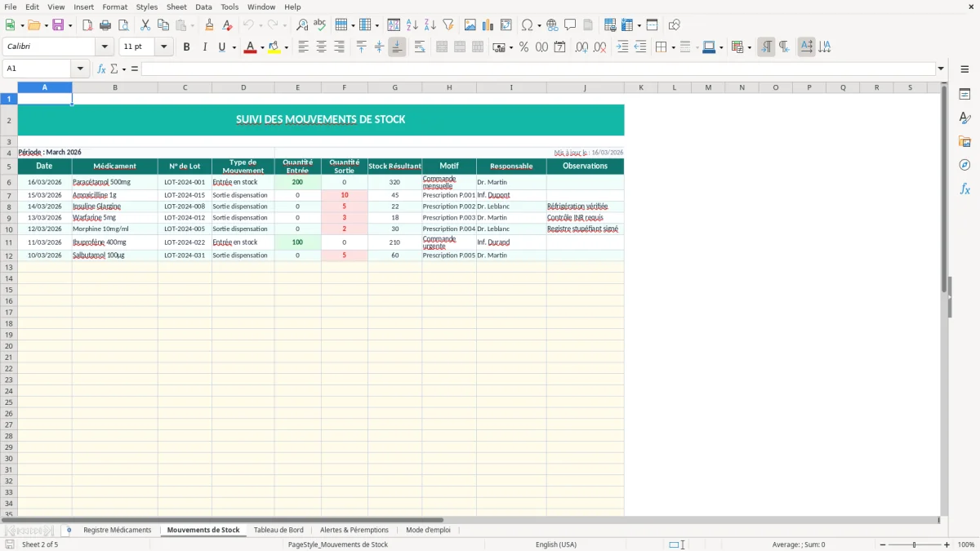Click the Clear Direct Formatting icon
Viewport: 980px width, 551px height.
pos(228,25)
